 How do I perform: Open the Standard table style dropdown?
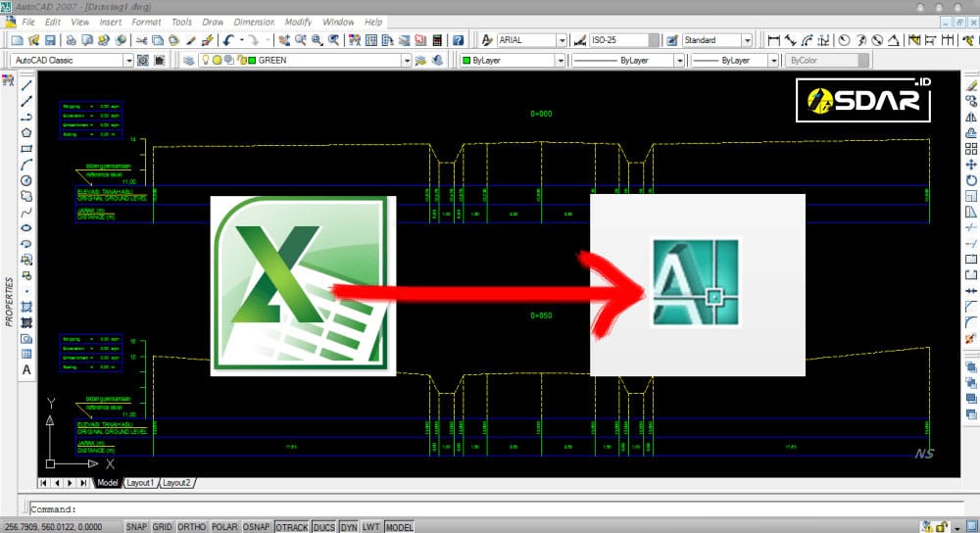747,40
